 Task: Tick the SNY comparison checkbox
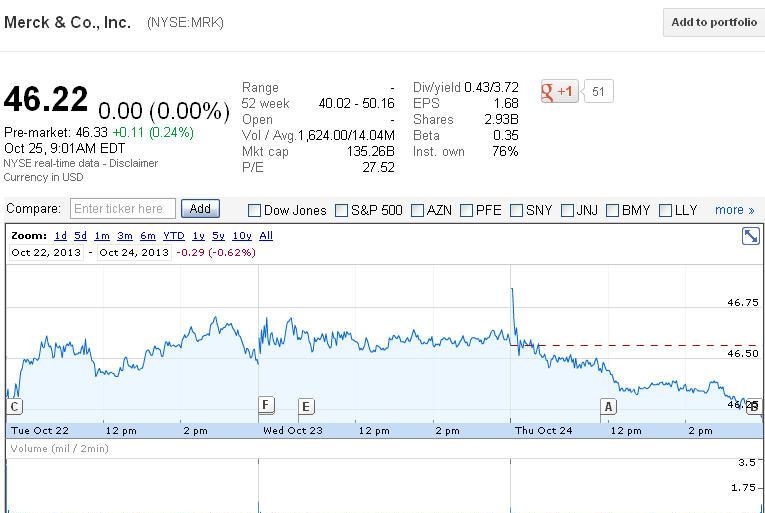[x=516, y=210]
